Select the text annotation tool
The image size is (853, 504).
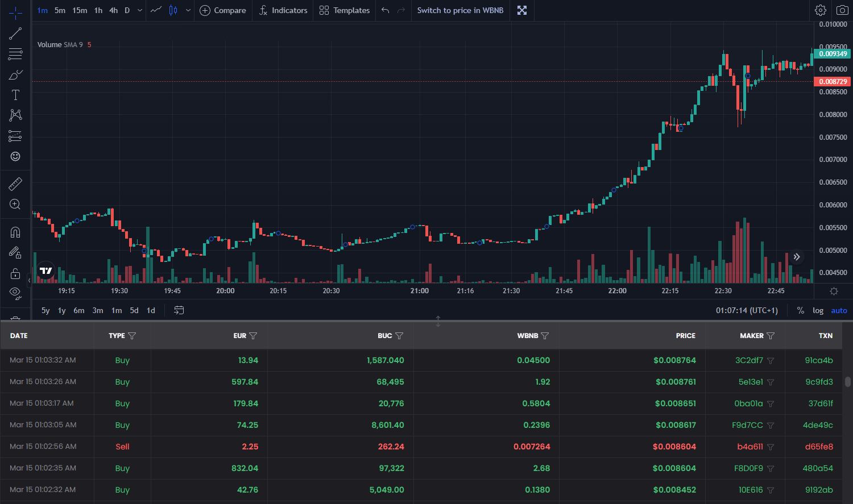click(15, 95)
